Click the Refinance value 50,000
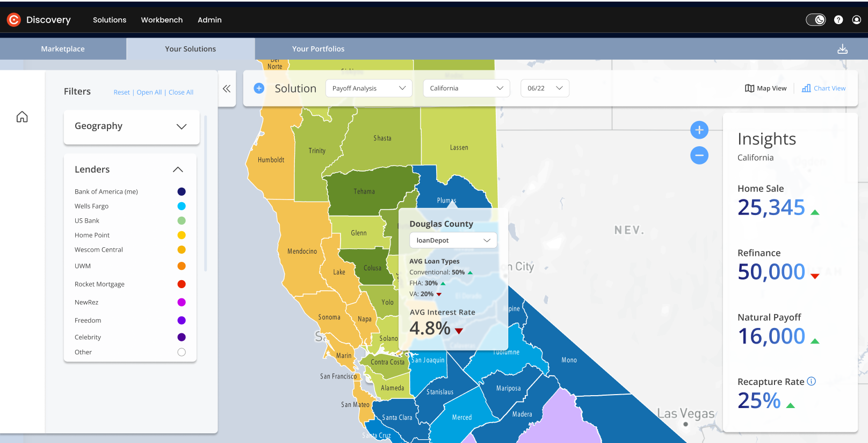This screenshot has width=868, height=443. (771, 272)
